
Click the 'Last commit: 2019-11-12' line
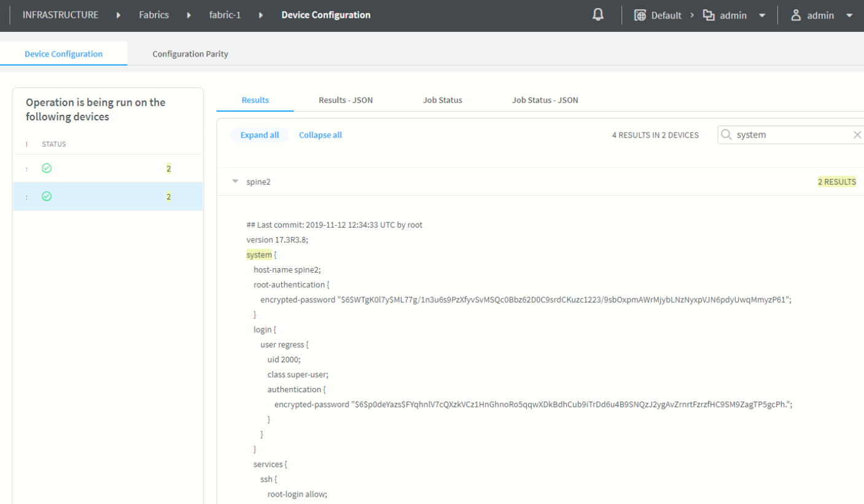(335, 225)
